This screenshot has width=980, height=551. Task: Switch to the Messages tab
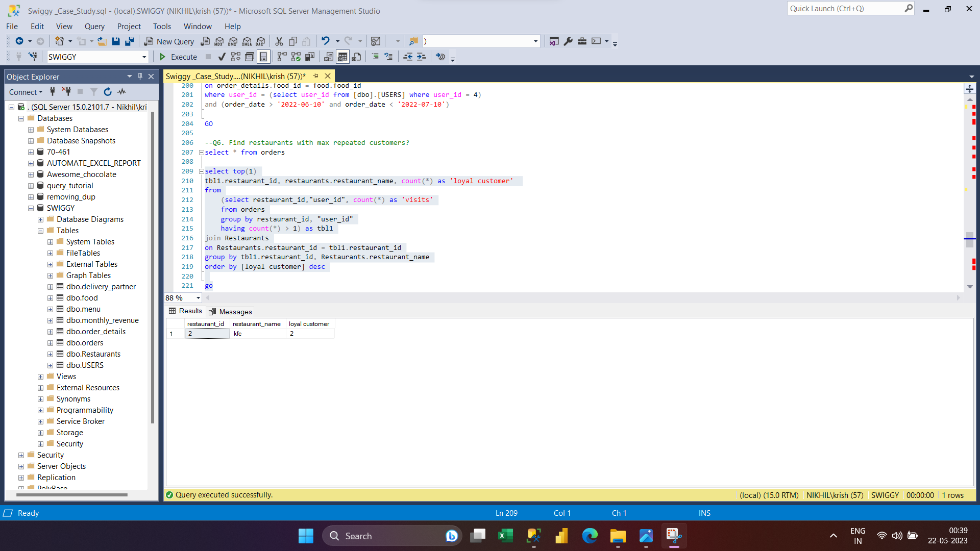tap(230, 312)
